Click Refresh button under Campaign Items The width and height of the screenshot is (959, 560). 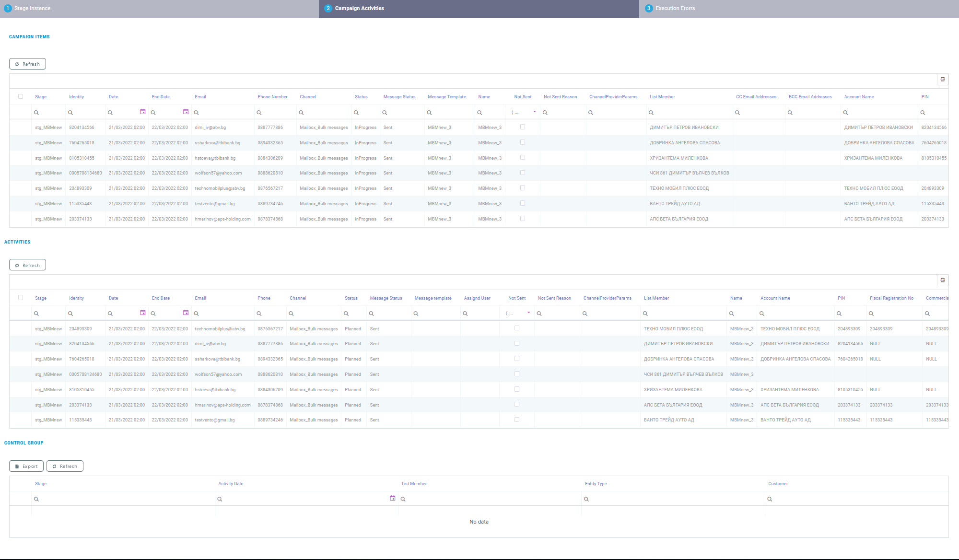point(27,64)
